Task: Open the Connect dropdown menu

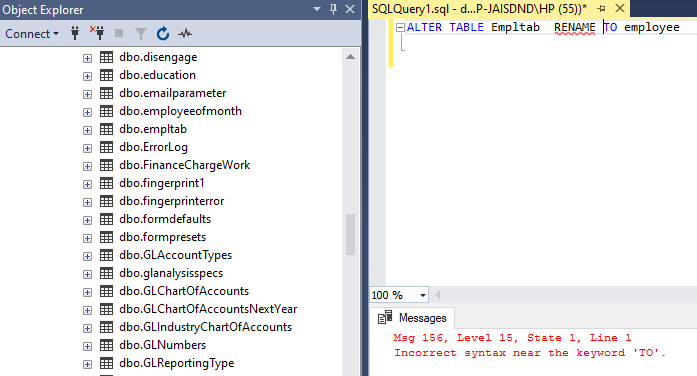Action: (32, 34)
